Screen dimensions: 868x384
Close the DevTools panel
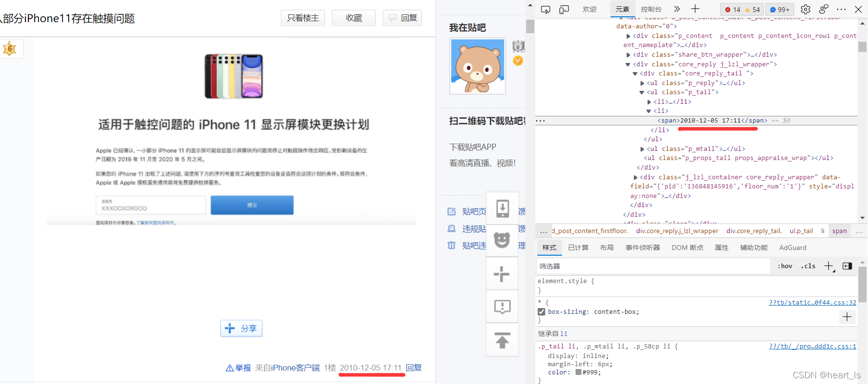(858, 9)
